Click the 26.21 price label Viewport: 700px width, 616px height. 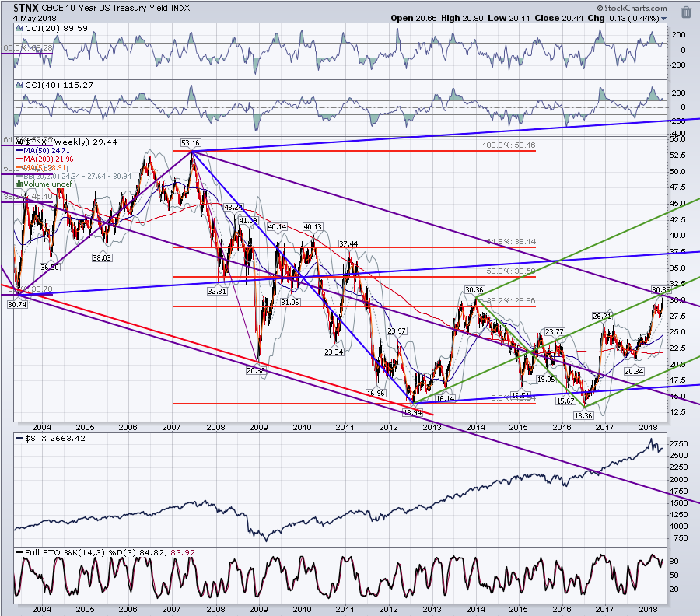[602, 316]
